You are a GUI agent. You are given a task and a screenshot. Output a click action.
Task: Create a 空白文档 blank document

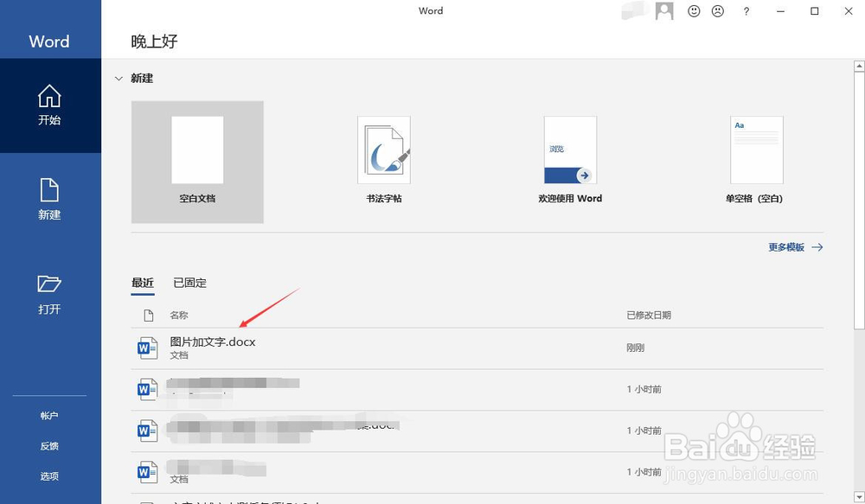(197, 163)
